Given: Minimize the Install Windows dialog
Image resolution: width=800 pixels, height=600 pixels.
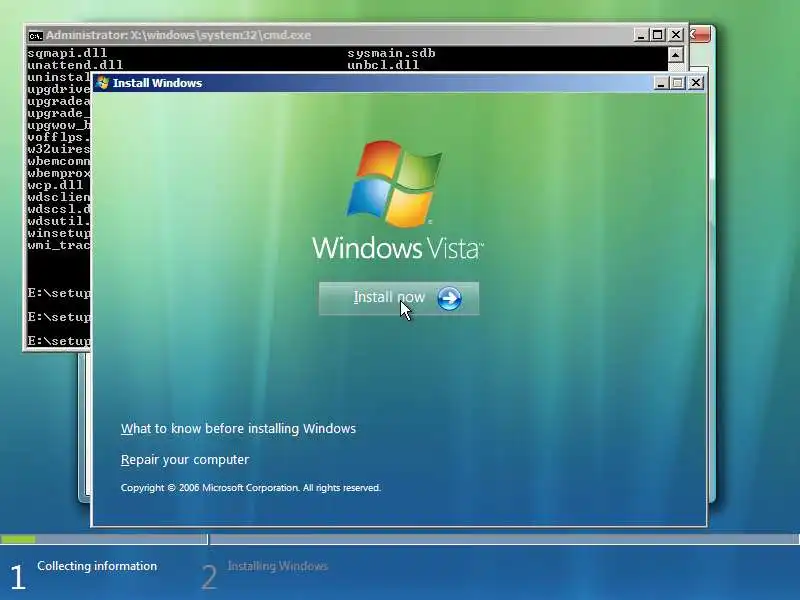Looking at the screenshot, I should (x=661, y=83).
